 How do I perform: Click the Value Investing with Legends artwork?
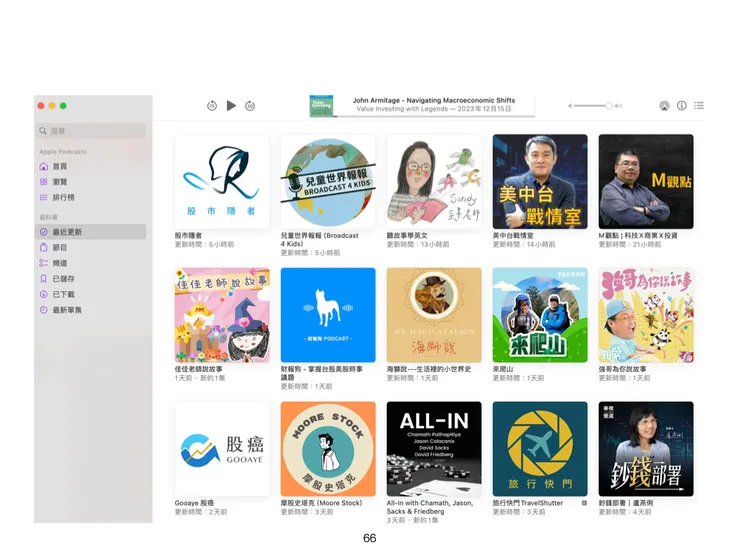(321, 106)
